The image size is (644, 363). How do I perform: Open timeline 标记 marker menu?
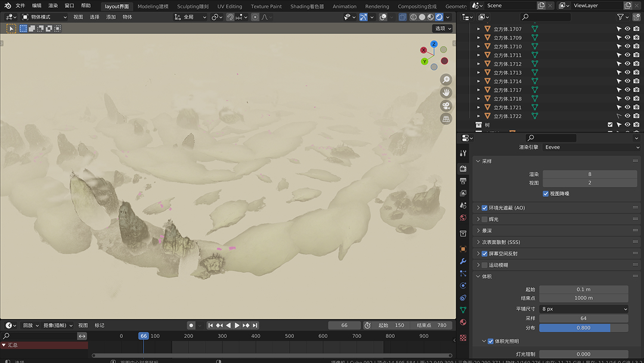(x=100, y=325)
